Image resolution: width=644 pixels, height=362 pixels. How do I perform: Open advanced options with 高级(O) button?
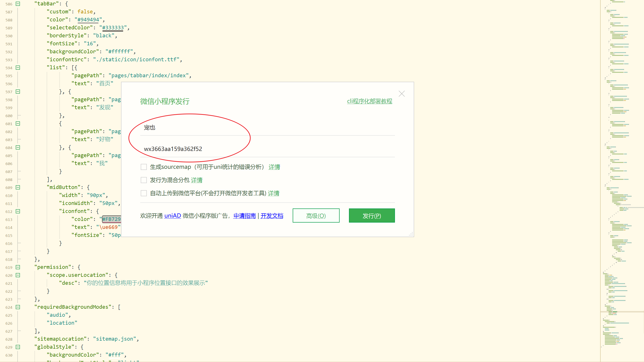316,216
